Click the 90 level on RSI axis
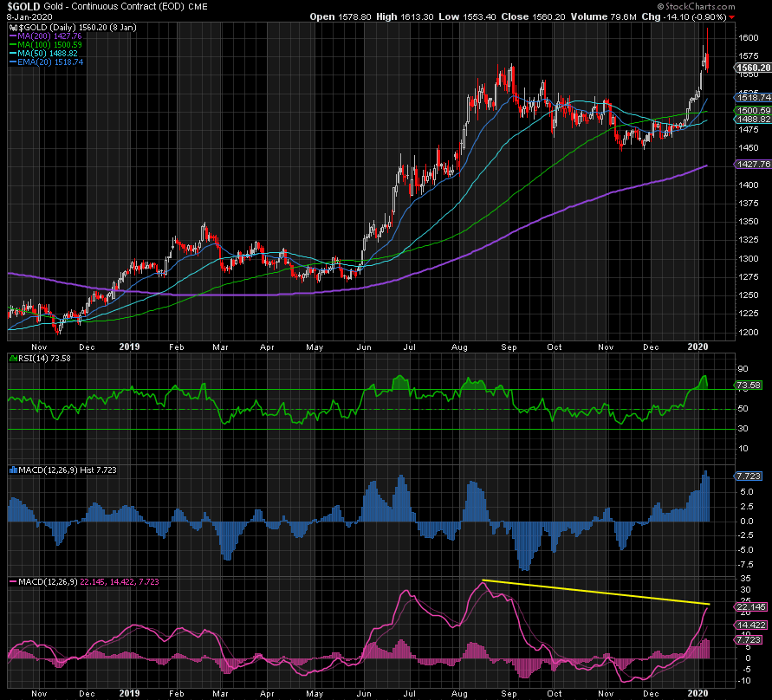772x700 pixels. tap(743, 369)
